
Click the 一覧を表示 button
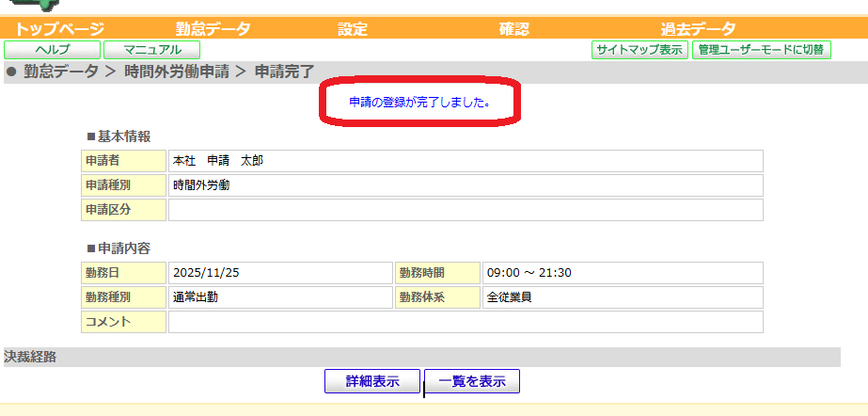point(472,381)
